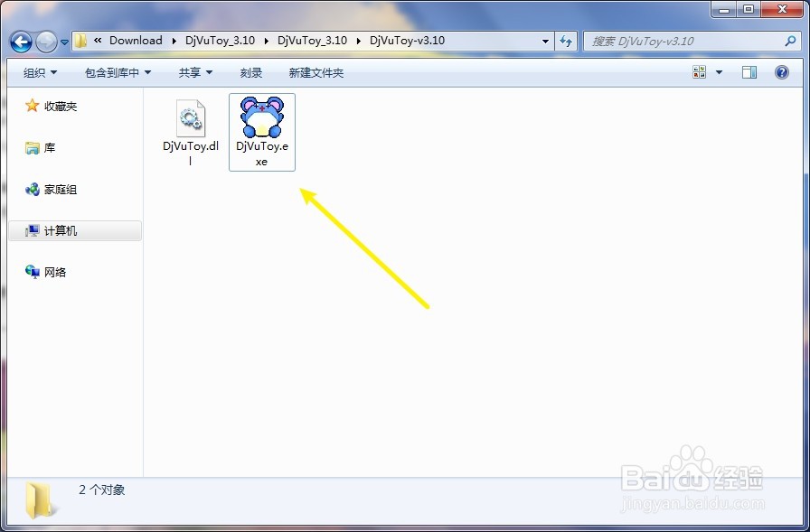Select 计算机 in navigation pane
This screenshot has width=810, height=532.
tap(75, 230)
